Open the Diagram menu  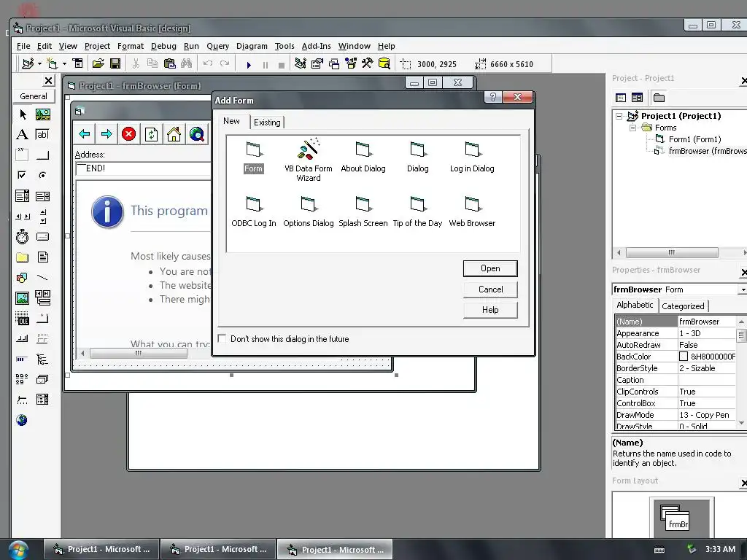[252, 46]
